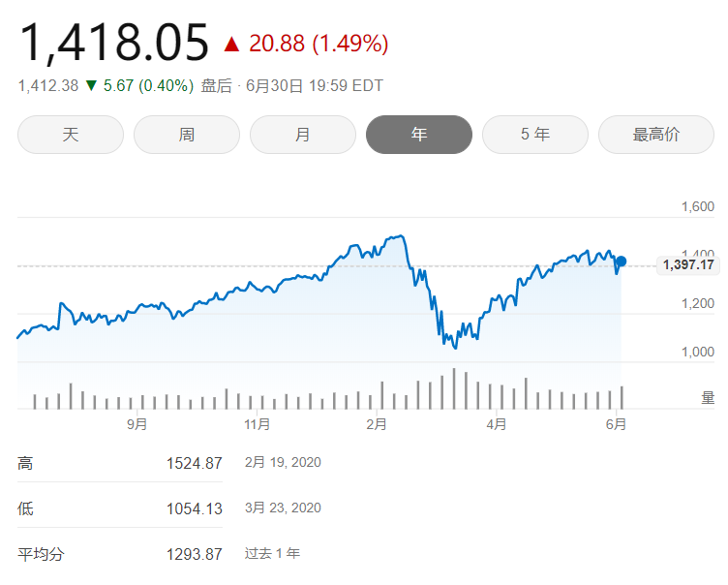Image resolution: width=728 pixels, height=585 pixels.
Task: Click the 1,397.17 previous close label
Action: [x=686, y=264]
